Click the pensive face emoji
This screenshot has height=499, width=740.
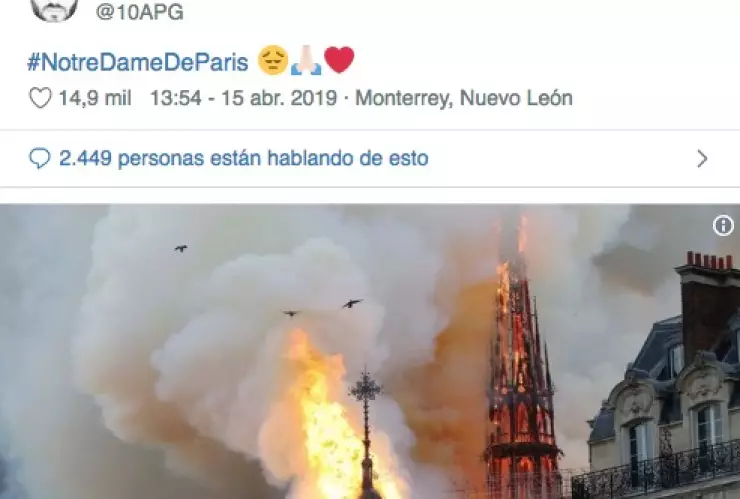click(x=273, y=60)
